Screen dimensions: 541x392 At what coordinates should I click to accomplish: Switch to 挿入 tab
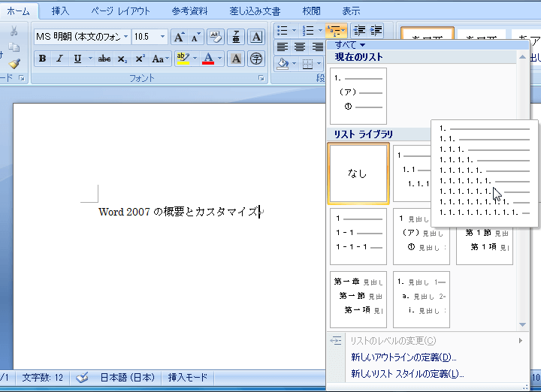[x=60, y=11]
